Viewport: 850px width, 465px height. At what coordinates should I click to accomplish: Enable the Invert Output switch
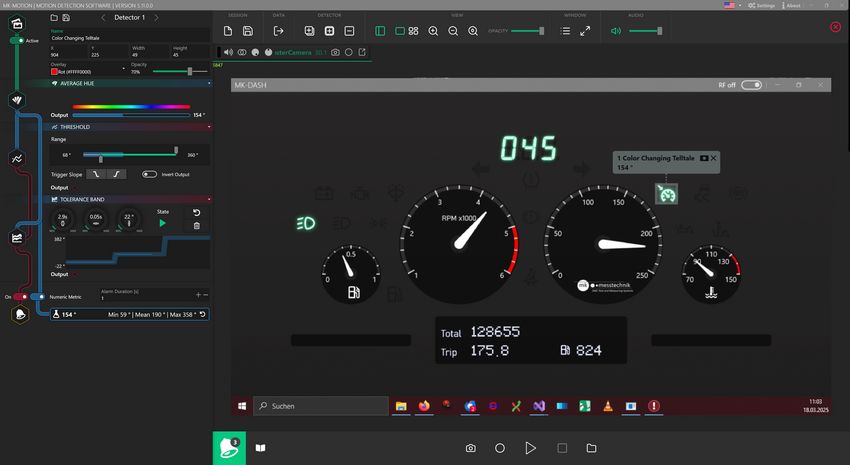[x=150, y=174]
